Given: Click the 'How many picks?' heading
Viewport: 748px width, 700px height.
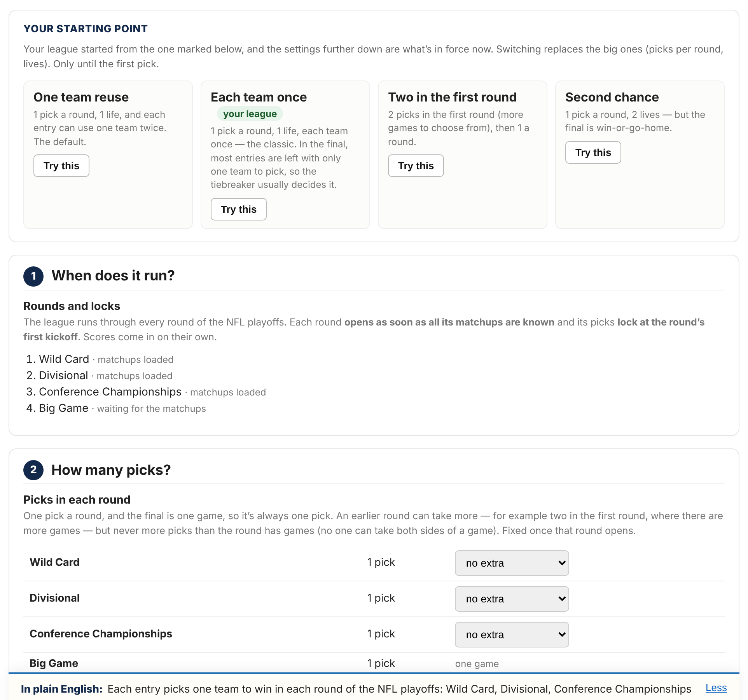Looking at the screenshot, I should [x=111, y=470].
